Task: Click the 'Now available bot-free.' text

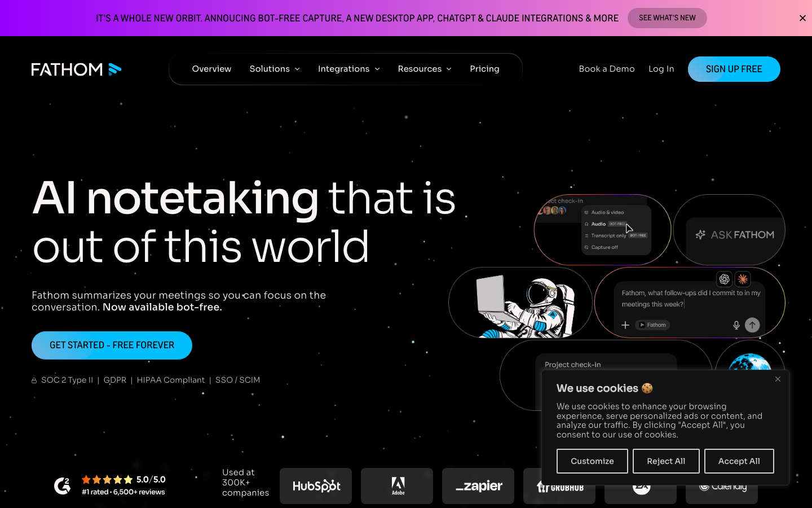Action: click(x=162, y=308)
